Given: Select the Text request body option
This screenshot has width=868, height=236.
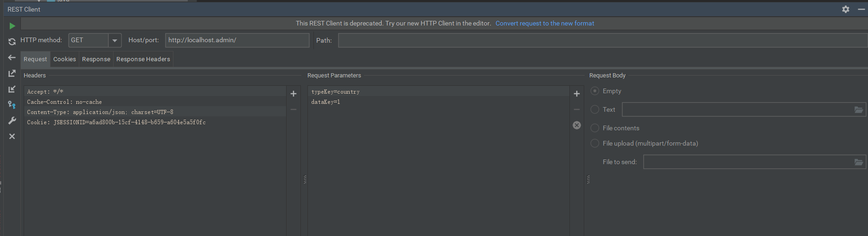Looking at the screenshot, I should (595, 109).
